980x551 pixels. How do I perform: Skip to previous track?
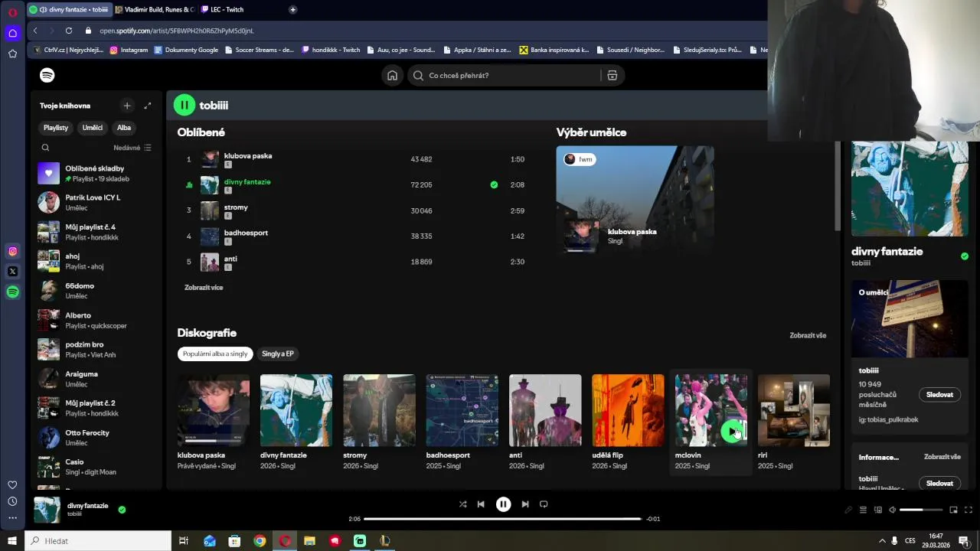point(481,504)
